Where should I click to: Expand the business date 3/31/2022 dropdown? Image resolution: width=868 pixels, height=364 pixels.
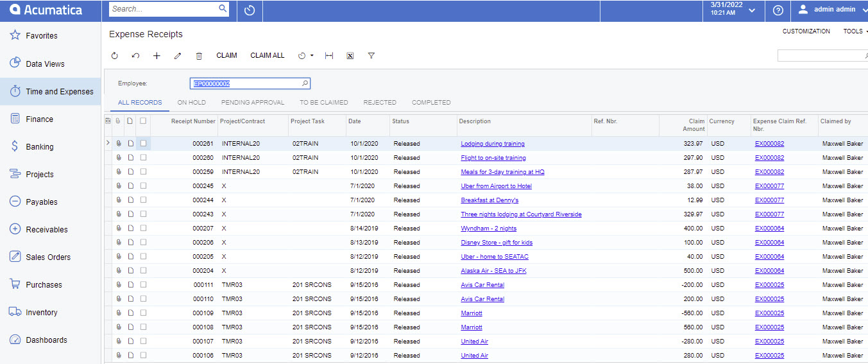[x=752, y=11]
